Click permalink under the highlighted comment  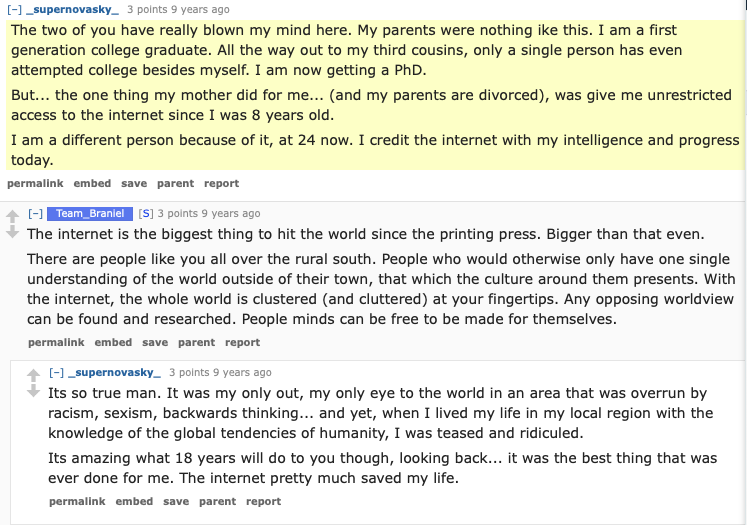[35, 183]
